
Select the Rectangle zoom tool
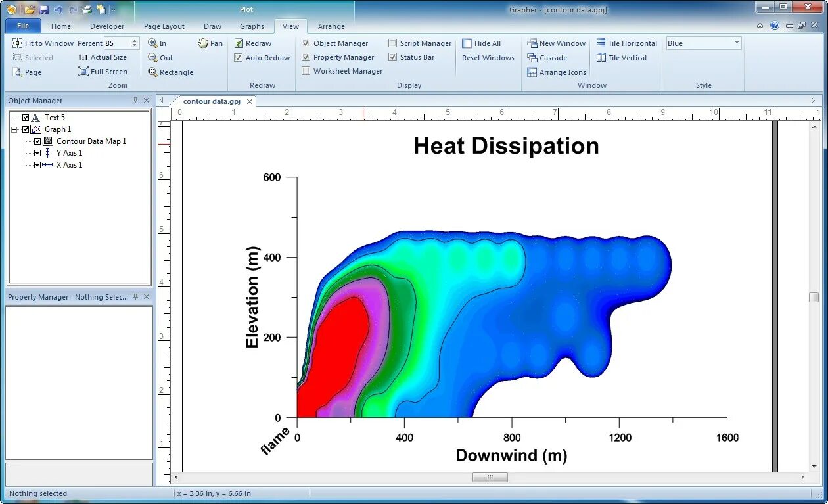point(170,72)
